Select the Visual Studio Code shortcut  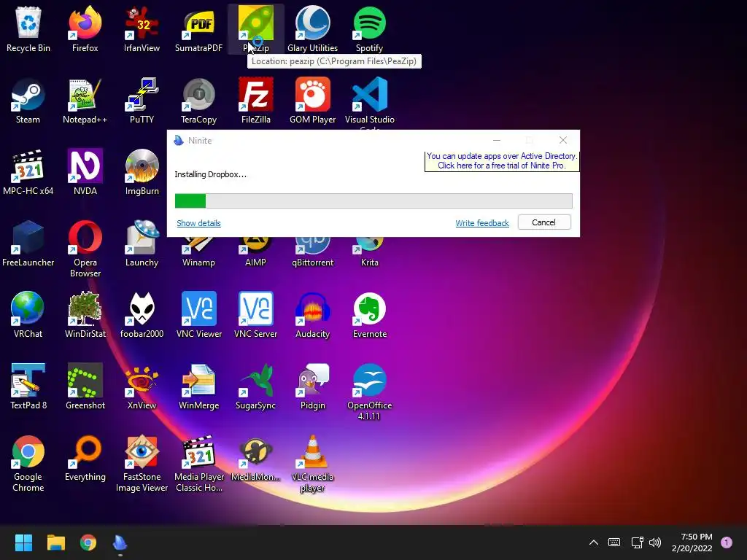[370, 102]
